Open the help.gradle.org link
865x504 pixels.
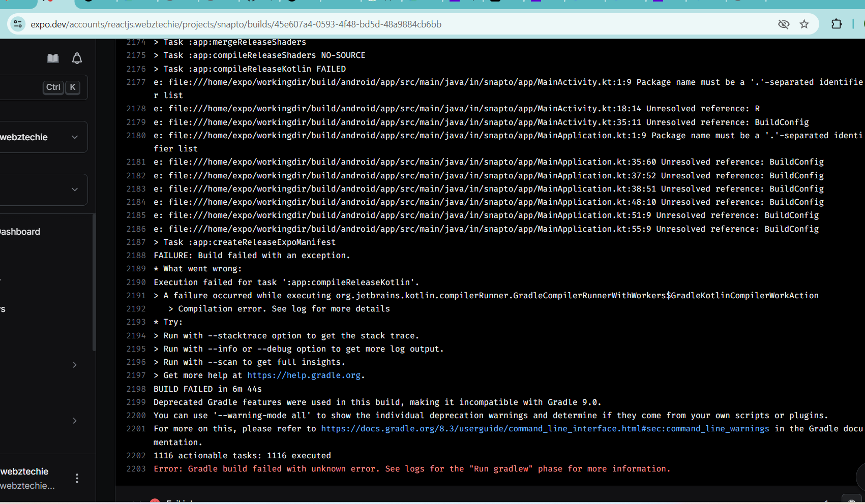(304, 375)
